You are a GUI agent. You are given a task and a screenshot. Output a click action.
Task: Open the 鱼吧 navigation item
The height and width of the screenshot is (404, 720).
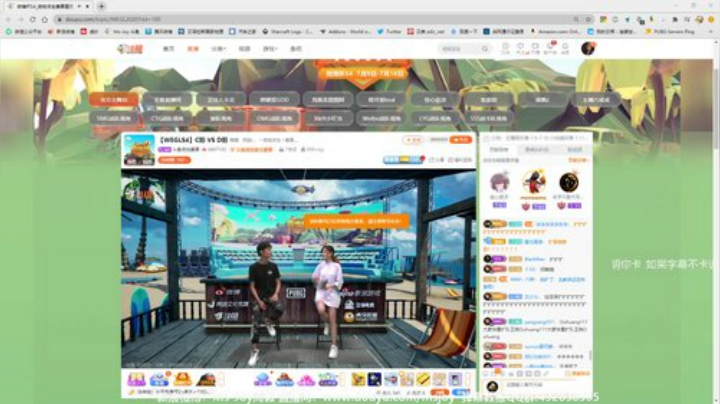click(296, 49)
